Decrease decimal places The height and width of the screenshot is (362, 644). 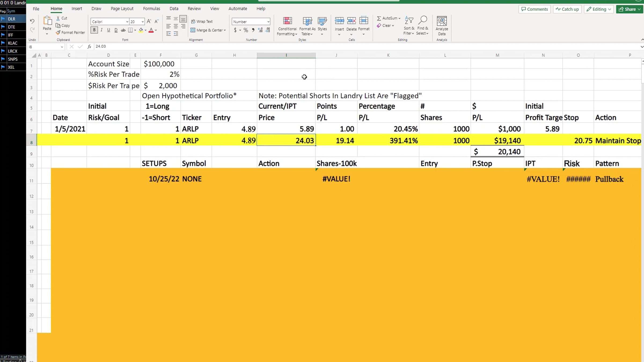pos(268,30)
